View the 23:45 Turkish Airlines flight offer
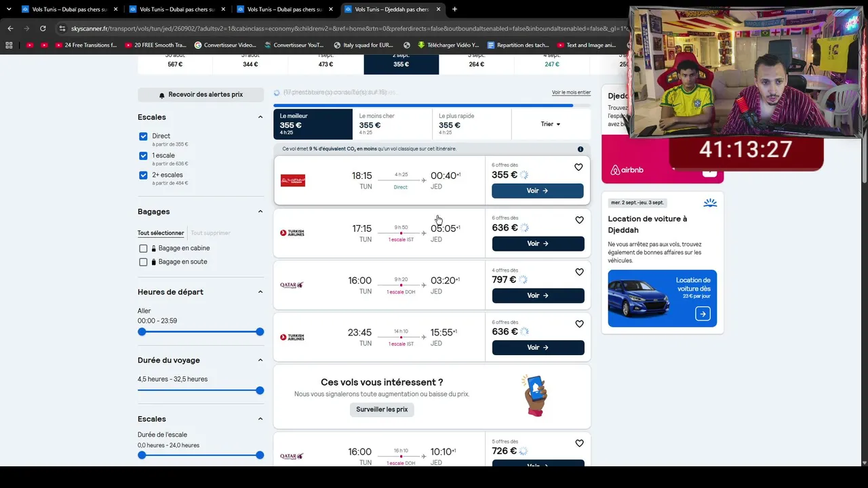Image resolution: width=868 pixels, height=488 pixels. click(538, 348)
